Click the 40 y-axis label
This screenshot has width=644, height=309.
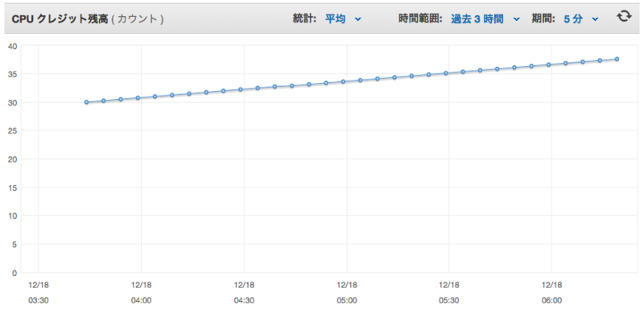(x=12, y=46)
